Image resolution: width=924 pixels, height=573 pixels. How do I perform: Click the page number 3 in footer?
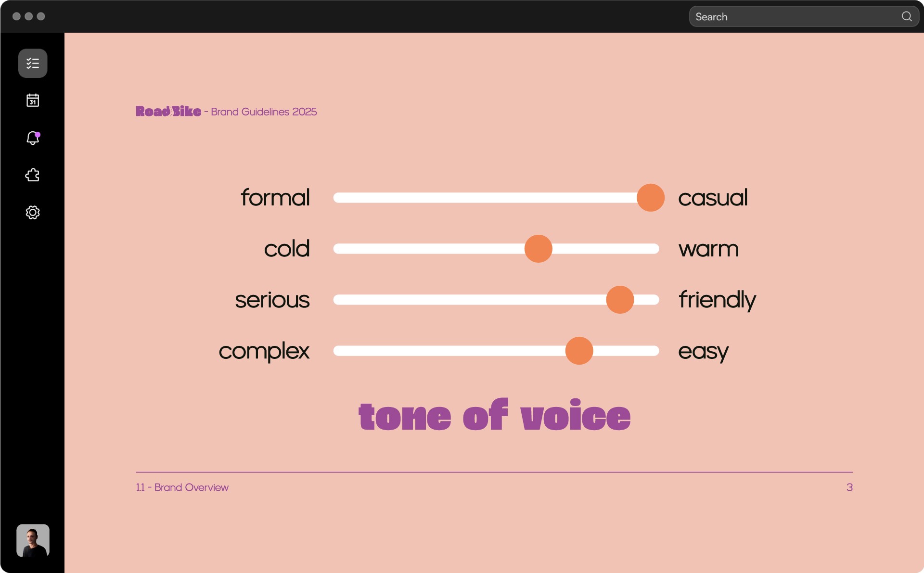(x=849, y=487)
